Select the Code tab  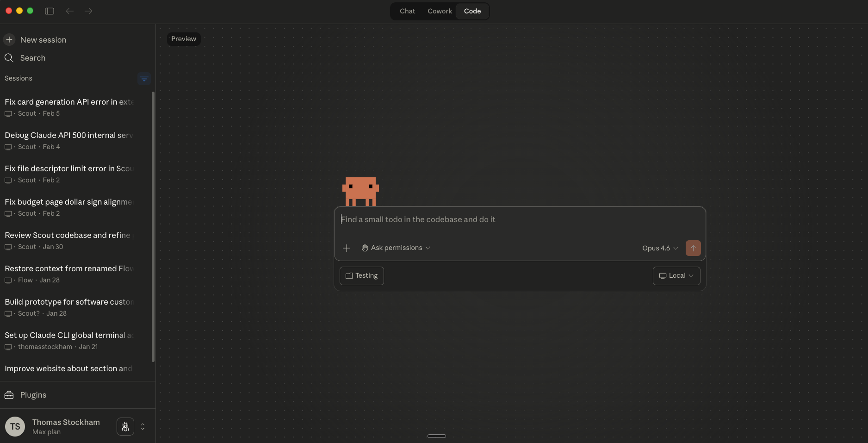pyautogui.click(x=472, y=11)
